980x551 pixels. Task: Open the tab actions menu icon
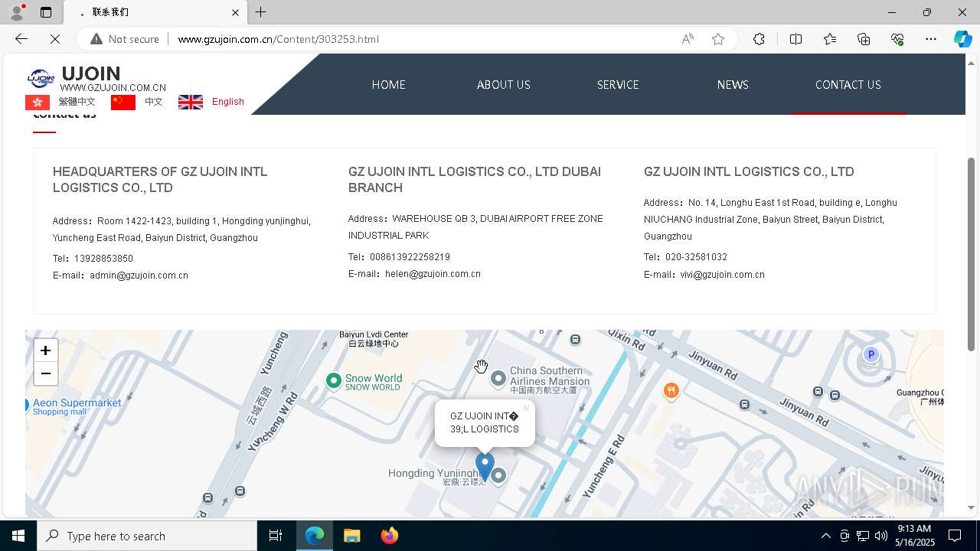(x=46, y=12)
